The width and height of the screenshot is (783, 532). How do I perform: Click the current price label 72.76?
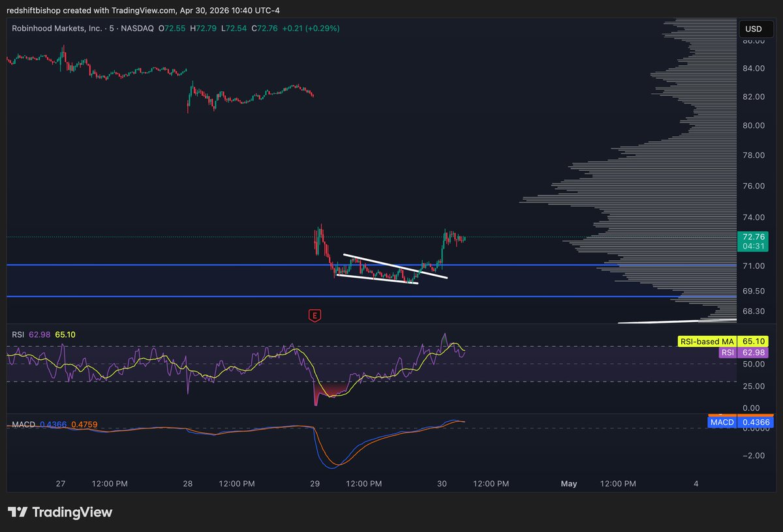click(x=754, y=236)
